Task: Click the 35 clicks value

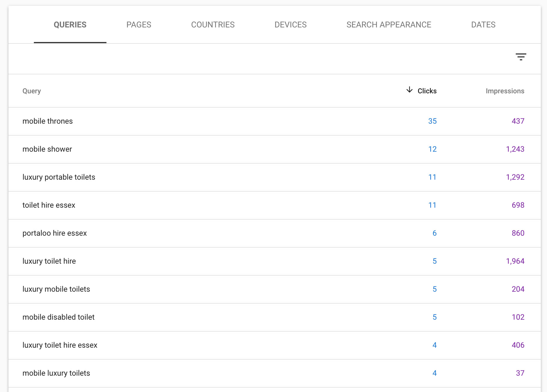Action: [x=432, y=121]
